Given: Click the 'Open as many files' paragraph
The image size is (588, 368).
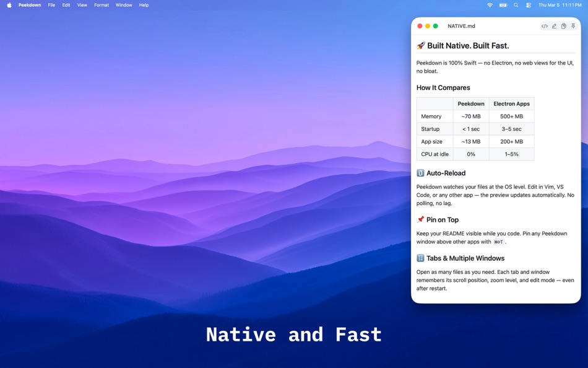Looking at the screenshot, I should [495, 280].
